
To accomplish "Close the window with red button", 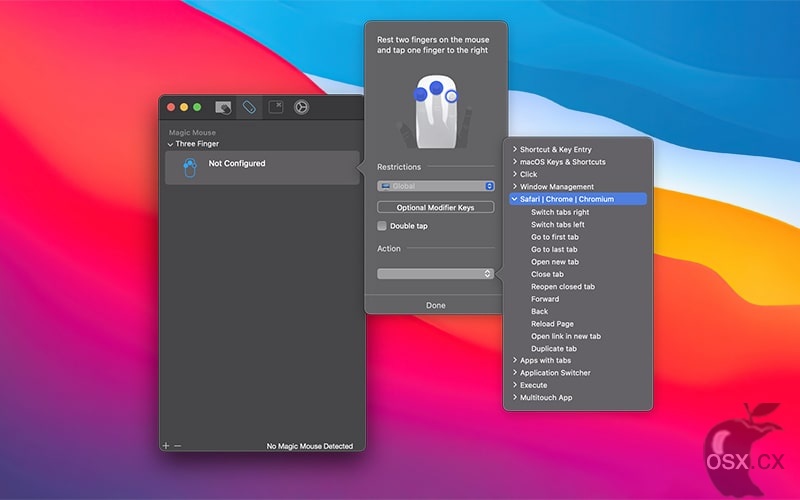I will tap(171, 107).
